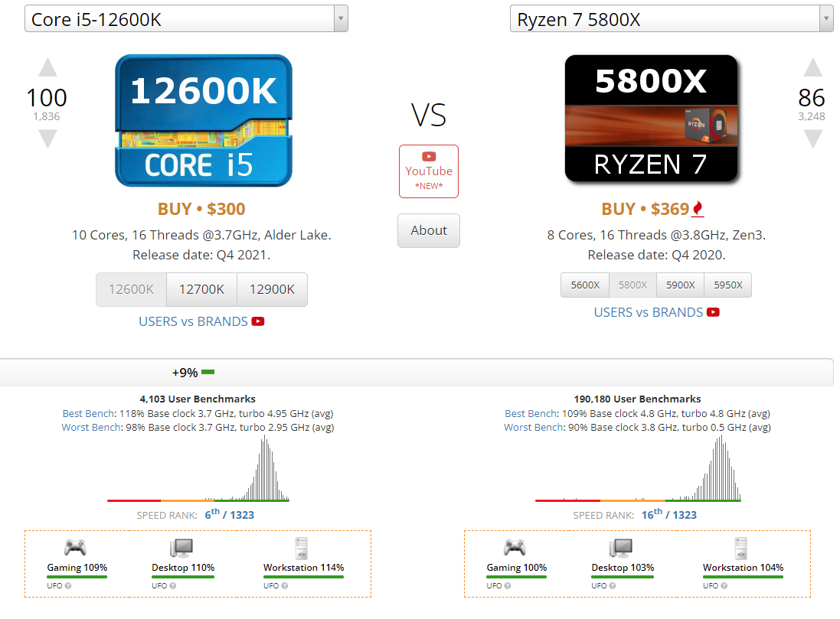Switch to the 5900X comparison tab
Image resolution: width=840 pixels, height=619 pixels.
point(681,285)
